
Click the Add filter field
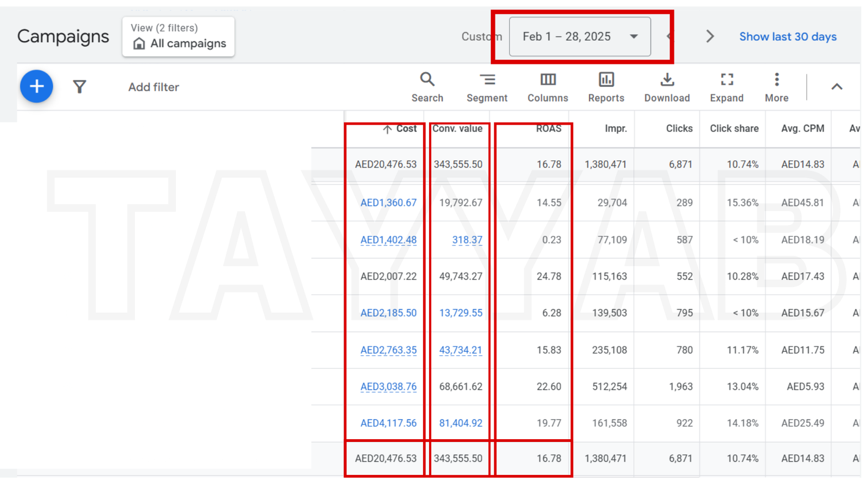(x=154, y=87)
